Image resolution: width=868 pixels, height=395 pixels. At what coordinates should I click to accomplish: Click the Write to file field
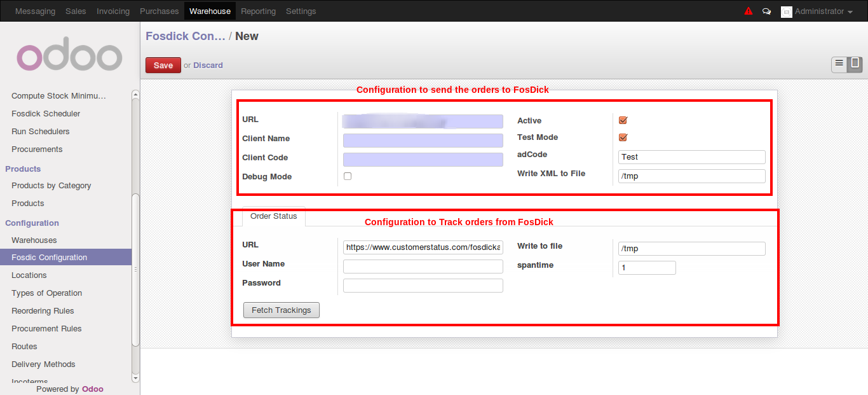click(692, 249)
